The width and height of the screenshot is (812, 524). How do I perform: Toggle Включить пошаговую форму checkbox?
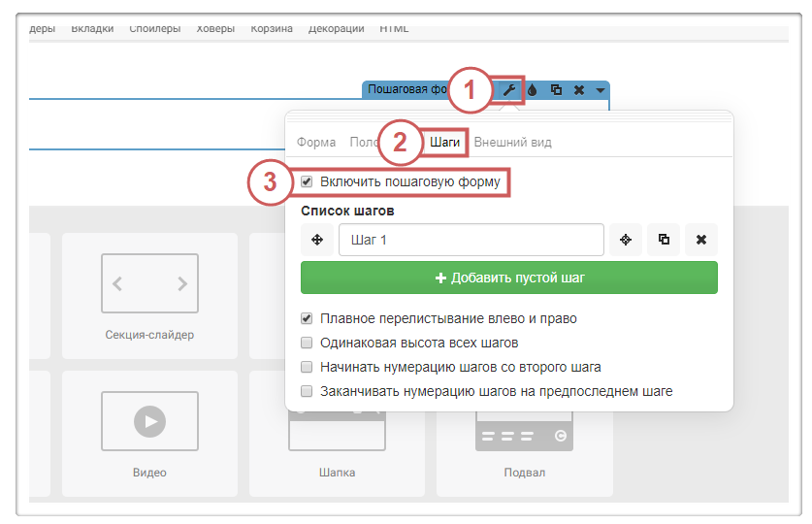pos(307,181)
